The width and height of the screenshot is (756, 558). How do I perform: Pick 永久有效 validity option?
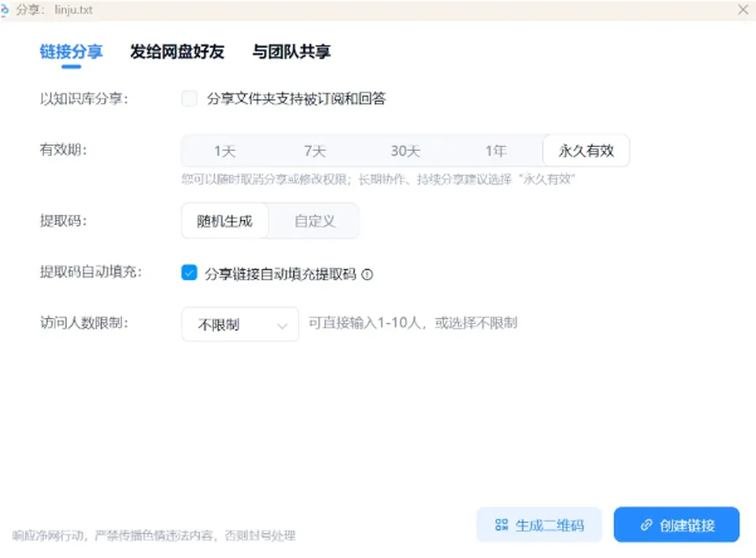(x=586, y=151)
